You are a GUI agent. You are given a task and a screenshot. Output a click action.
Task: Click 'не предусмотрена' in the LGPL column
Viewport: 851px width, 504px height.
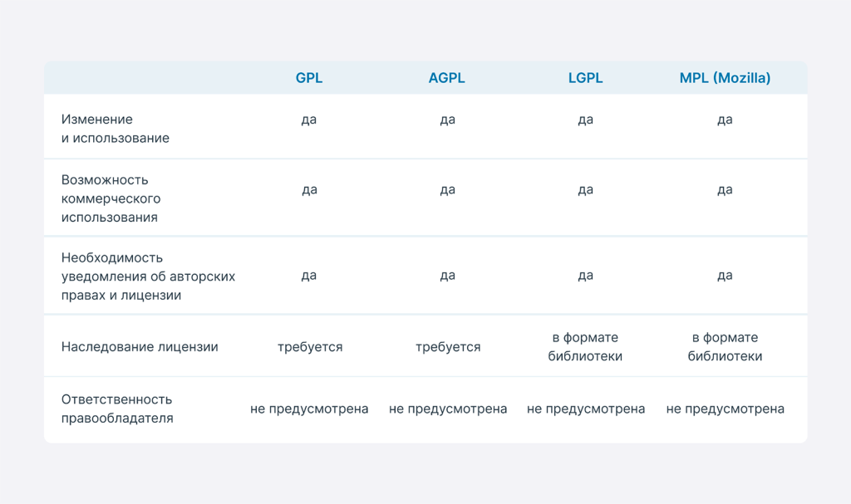point(585,409)
